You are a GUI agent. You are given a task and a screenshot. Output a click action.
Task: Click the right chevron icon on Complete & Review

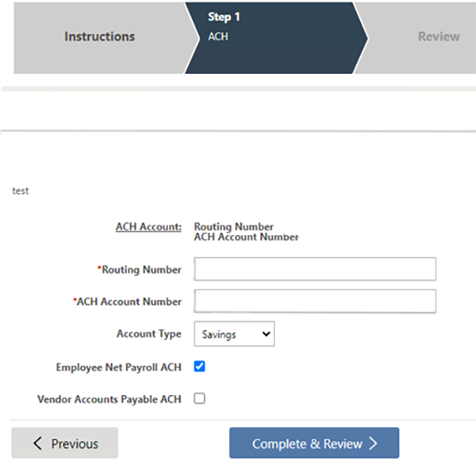(374, 444)
